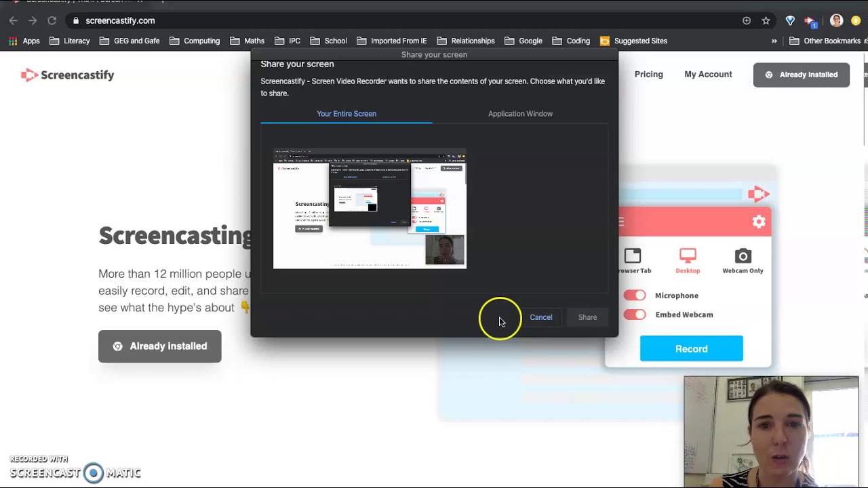Click the top Already installed button
Image resolution: width=868 pixels, height=488 pixels.
point(801,75)
